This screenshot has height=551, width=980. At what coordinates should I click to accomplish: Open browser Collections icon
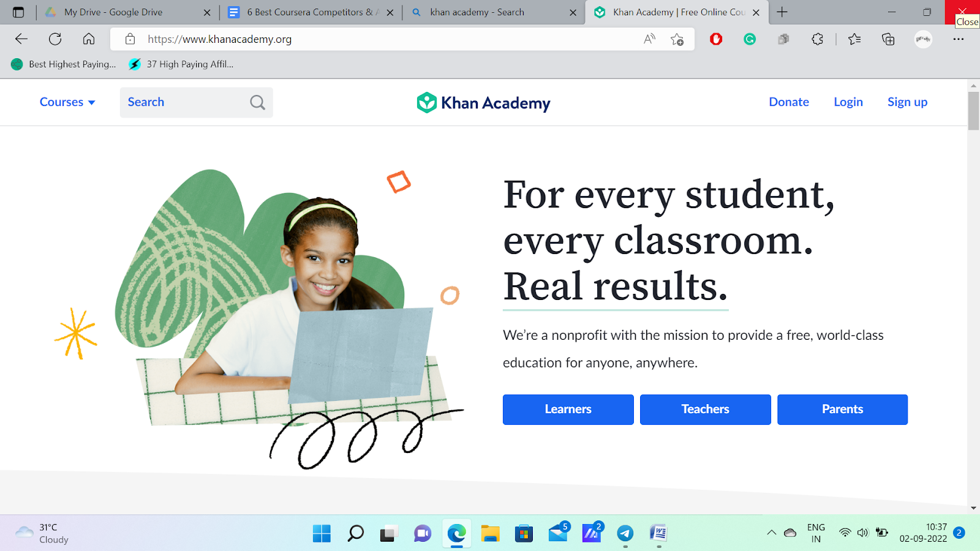(x=888, y=39)
